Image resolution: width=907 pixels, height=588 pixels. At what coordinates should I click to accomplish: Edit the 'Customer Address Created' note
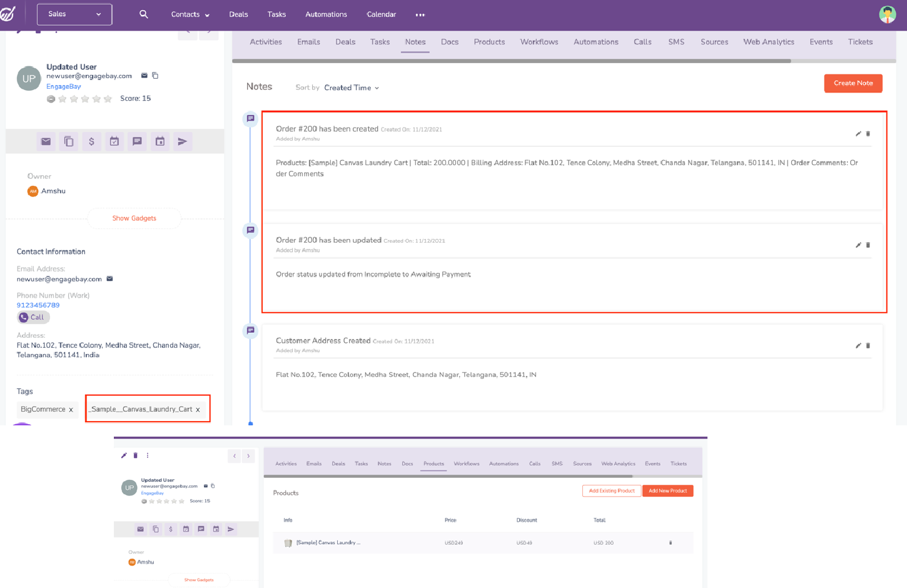pos(858,346)
